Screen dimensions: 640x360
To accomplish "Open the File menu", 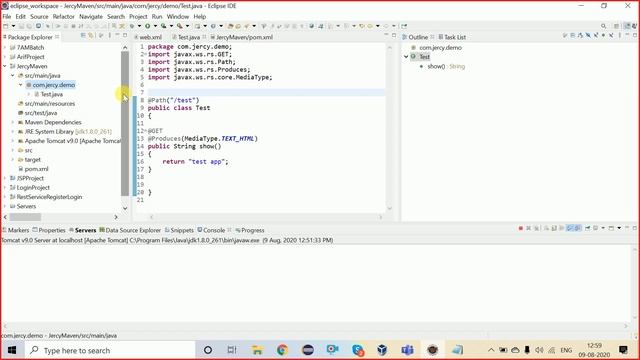I will [7, 16].
